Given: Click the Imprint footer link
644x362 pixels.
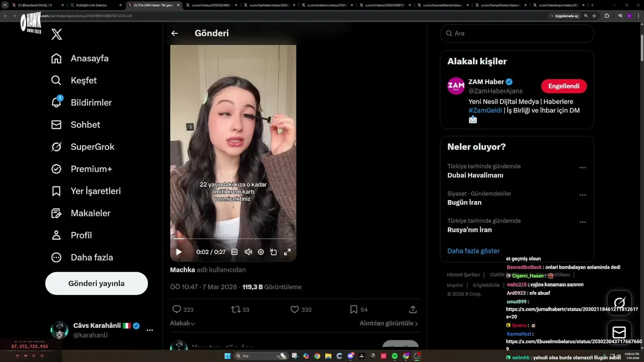Looking at the screenshot, I should (455, 285).
